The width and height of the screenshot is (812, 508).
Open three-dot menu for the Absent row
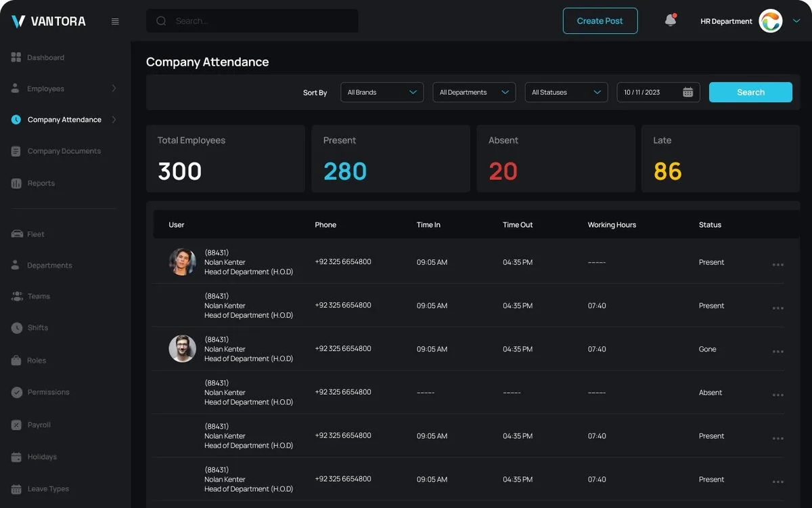click(x=778, y=395)
